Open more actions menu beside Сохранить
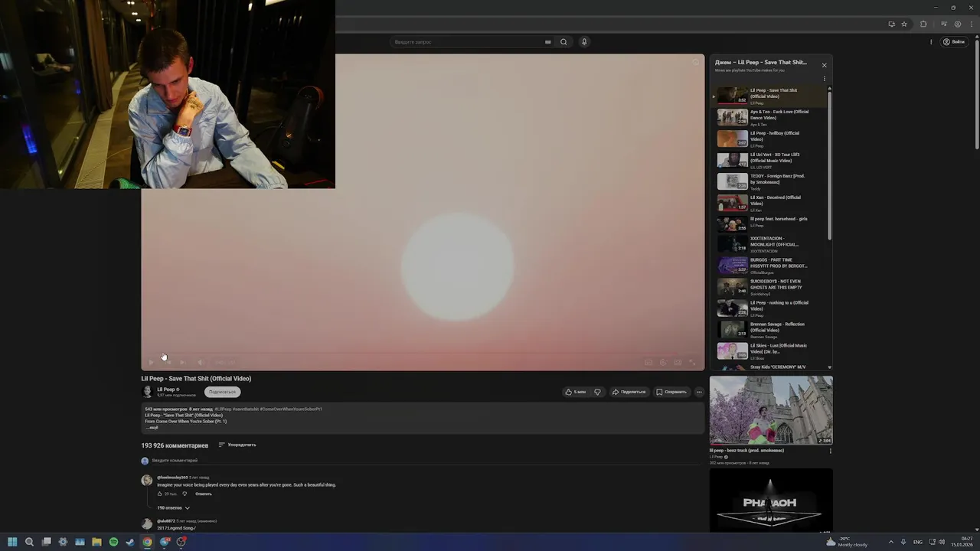This screenshot has width=980, height=551. [x=699, y=392]
